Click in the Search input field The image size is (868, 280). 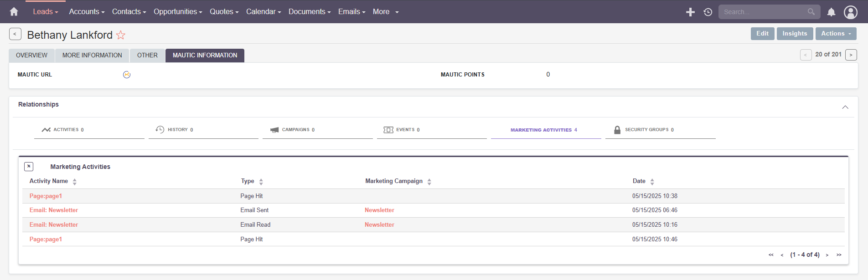[x=764, y=12]
